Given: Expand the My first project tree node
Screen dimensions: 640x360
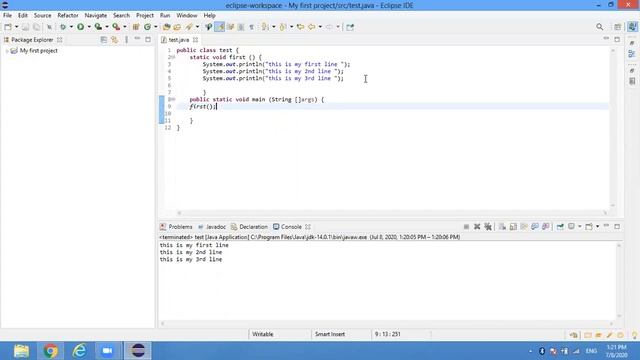Looking at the screenshot, I should point(7,51).
